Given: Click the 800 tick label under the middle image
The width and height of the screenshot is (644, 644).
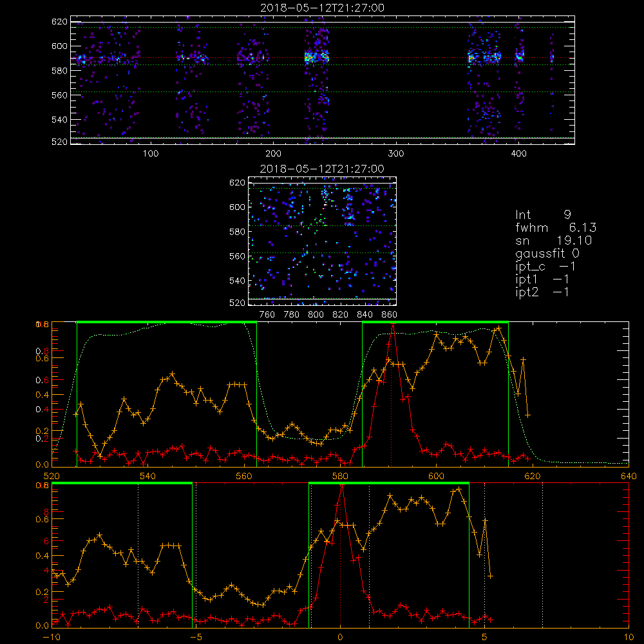Looking at the screenshot, I should pos(316,315).
